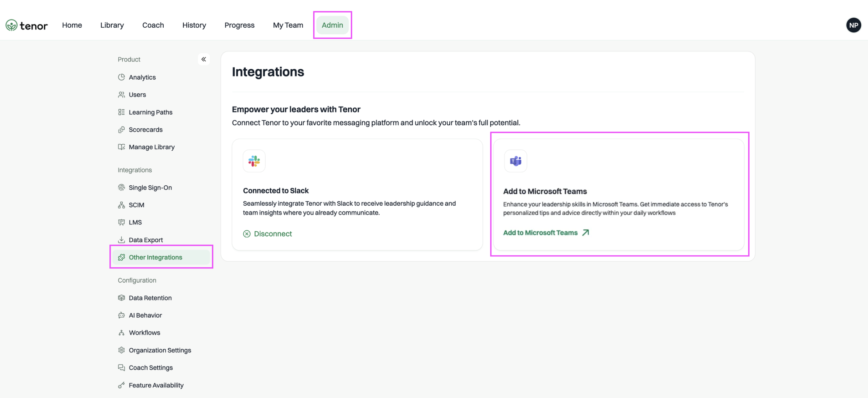Viewport: 868px width, 398px height.
Task: Click the Feature Availability key icon
Action: 121,385
